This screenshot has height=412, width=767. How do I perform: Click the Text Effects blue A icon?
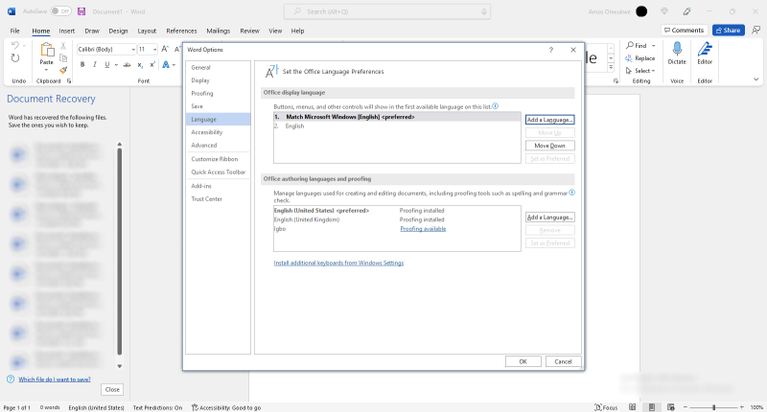point(166,65)
